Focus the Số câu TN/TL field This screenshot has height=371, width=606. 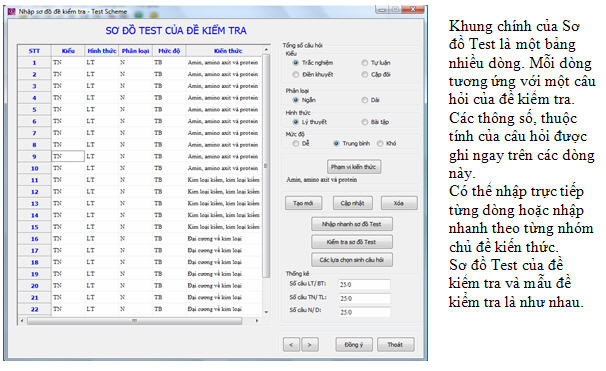(x=364, y=298)
